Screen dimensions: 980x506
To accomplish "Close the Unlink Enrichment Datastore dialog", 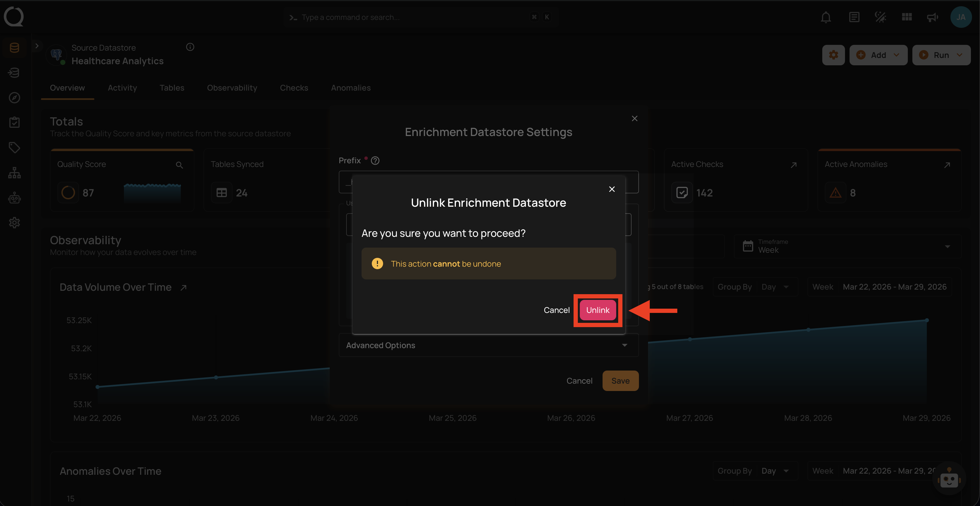I will coord(612,189).
